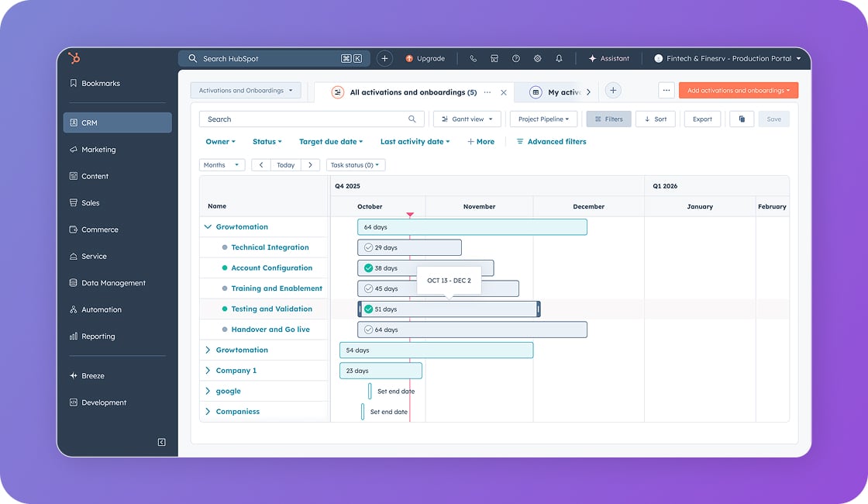Collapse the sidebar navigation icon
This screenshot has width=868, height=504.
pos(161,442)
